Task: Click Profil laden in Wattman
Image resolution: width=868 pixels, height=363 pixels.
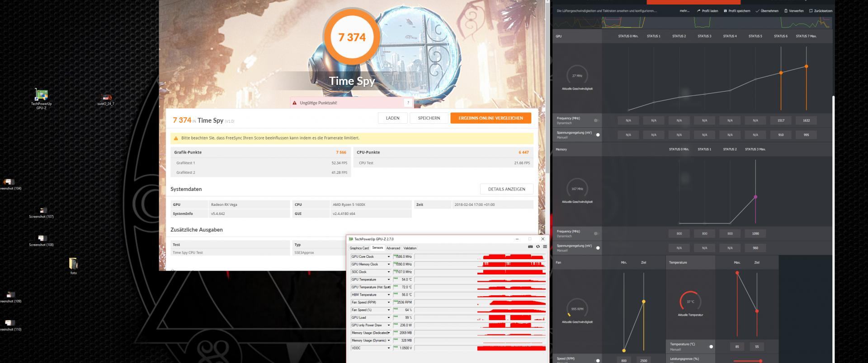Action: pyautogui.click(x=708, y=11)
